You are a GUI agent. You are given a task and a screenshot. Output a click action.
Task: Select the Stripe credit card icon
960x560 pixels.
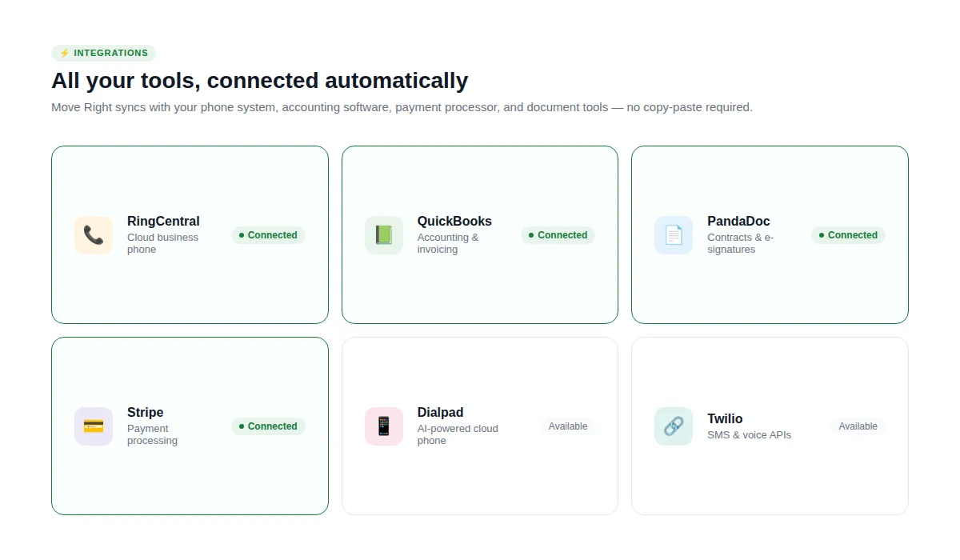pyautogui.click(x=94, y=426)
